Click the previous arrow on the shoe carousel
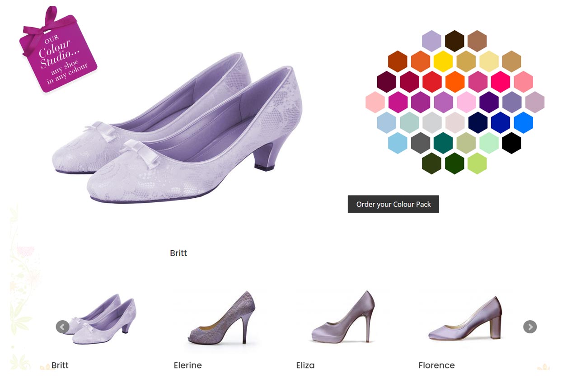The width and height of the screenshot is (571, 392). pos(62,327)
